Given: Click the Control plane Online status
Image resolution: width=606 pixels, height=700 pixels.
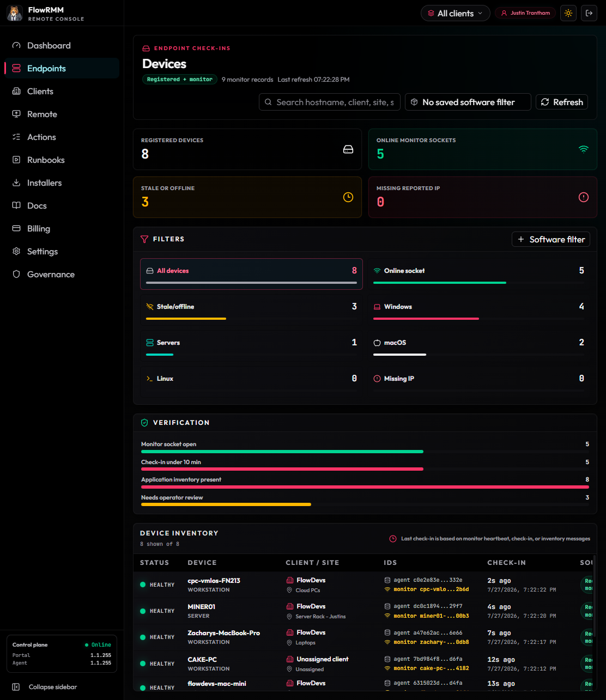Looking at the screenshot, I should pyautogui.click(x=98, y=645).
